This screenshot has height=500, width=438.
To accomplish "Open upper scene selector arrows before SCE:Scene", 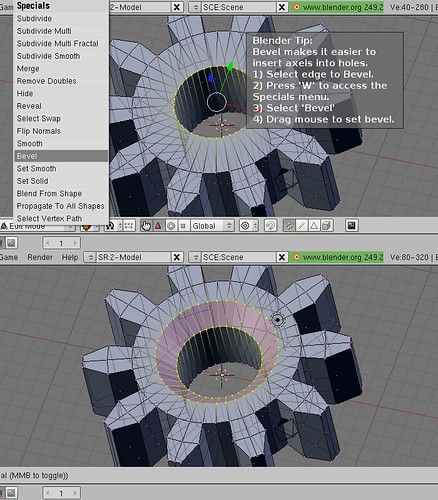I will (x=195, y=7).
